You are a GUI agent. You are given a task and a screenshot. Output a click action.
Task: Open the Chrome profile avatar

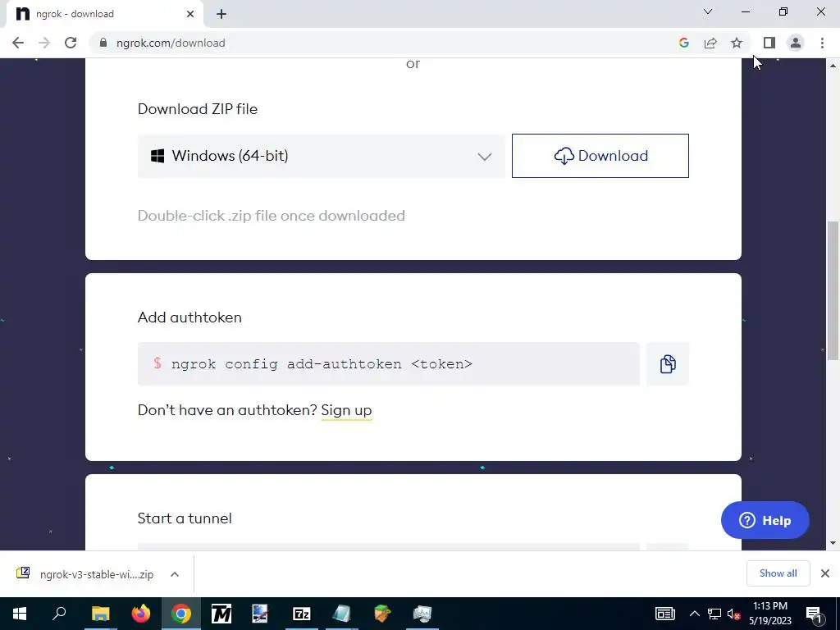(x=796, y=43)
